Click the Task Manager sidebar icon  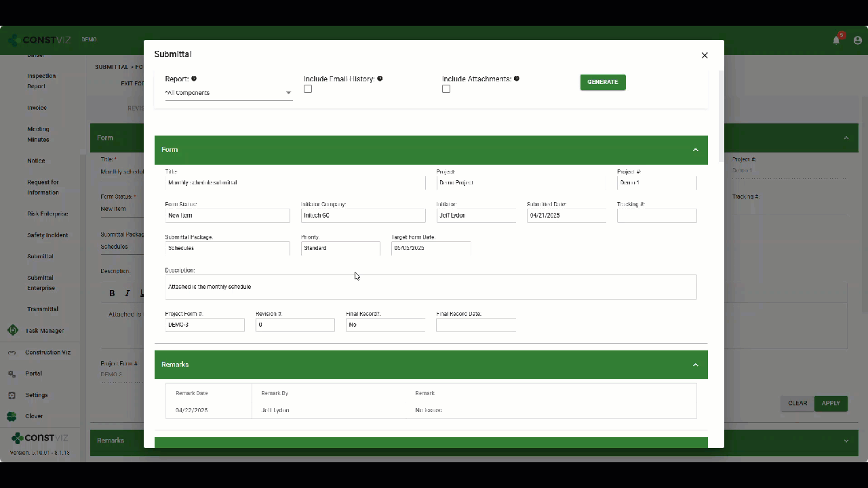pos(13,331)
